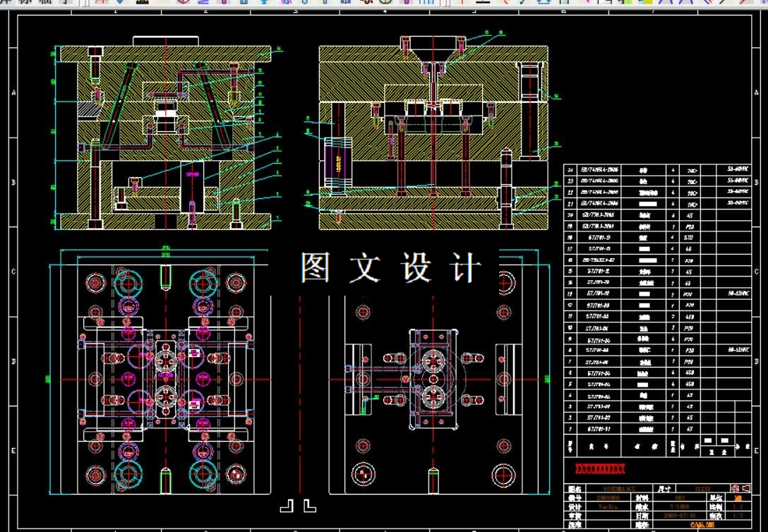Click the 1:1 scale value
Screen dimensions: 768x532
point(738,507)
